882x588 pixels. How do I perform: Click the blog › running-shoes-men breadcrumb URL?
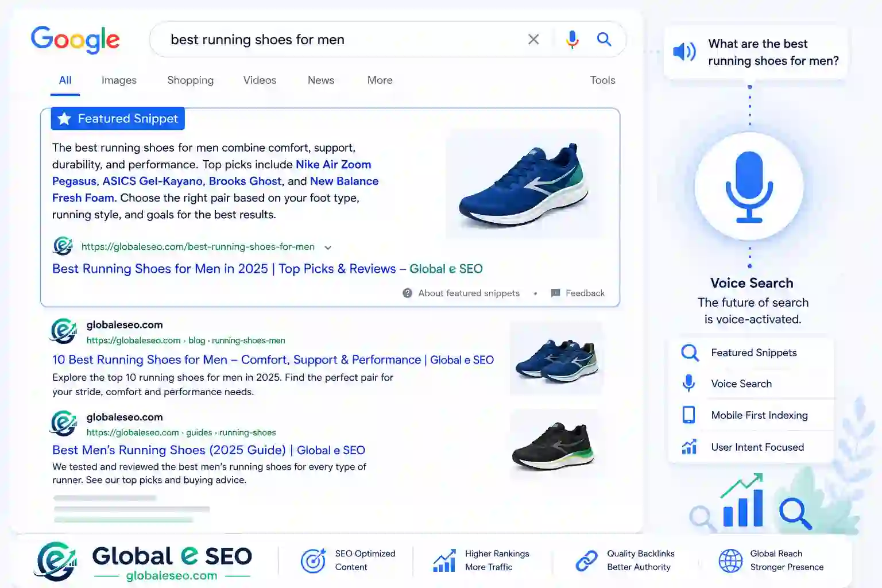(x=185, y=341)
